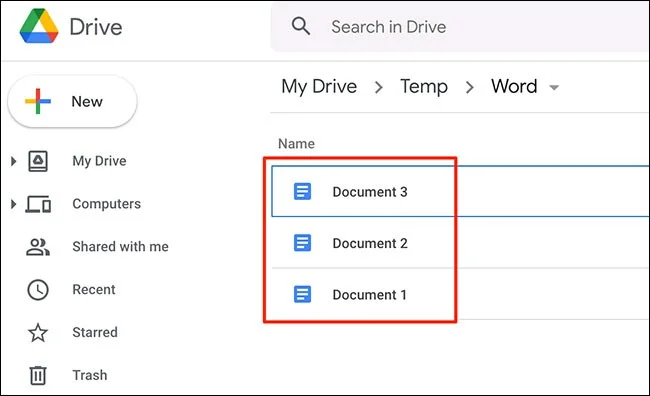This screenshot has height=396, width=650.
Task: Click the Google Drive logo icon
Action: [39, 27]
